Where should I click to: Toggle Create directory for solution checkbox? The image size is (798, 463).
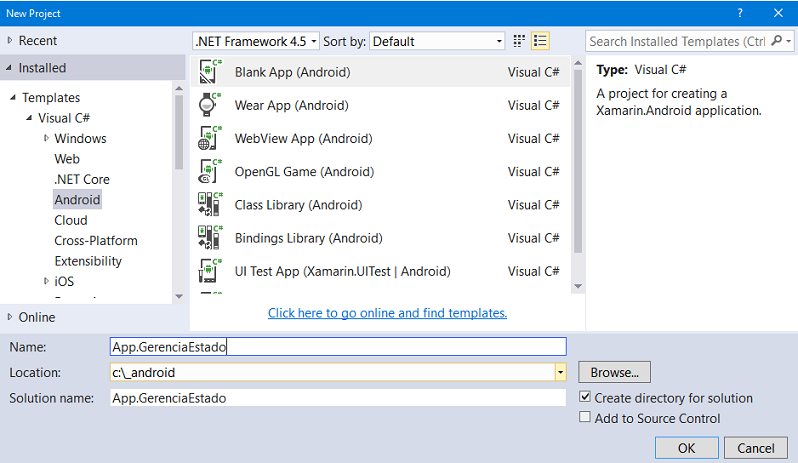click(x=585, y=397)
